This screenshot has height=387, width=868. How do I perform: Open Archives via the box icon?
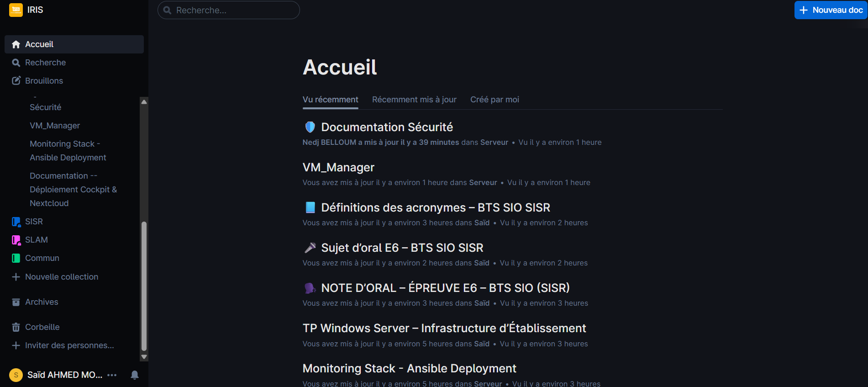[16, 302]
